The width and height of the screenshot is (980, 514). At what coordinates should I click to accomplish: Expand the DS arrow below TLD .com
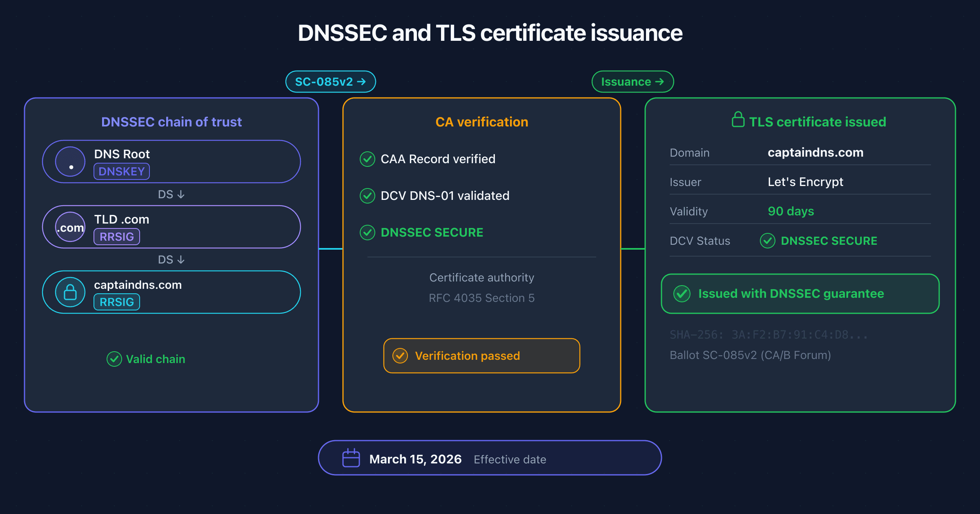click(171, 259)
